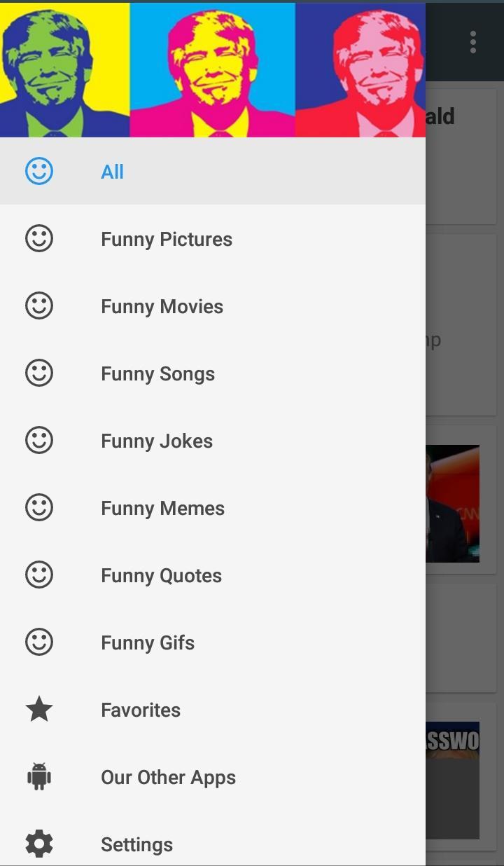Tap the pop-art header banner image
Viewport: 504px width, 866px height.
(x=213, y=70)
